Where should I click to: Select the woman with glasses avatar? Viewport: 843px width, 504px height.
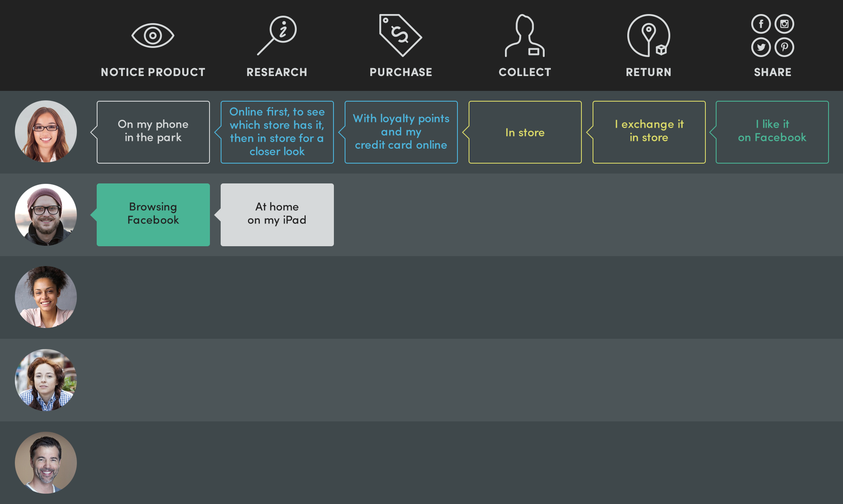point(46,131)
